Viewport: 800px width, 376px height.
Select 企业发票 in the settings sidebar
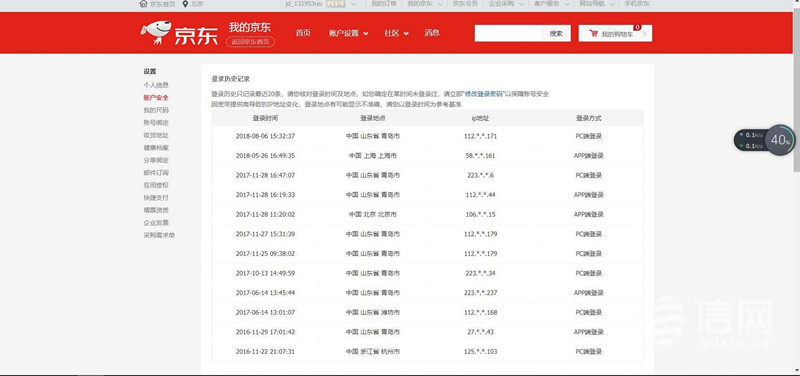156,223
